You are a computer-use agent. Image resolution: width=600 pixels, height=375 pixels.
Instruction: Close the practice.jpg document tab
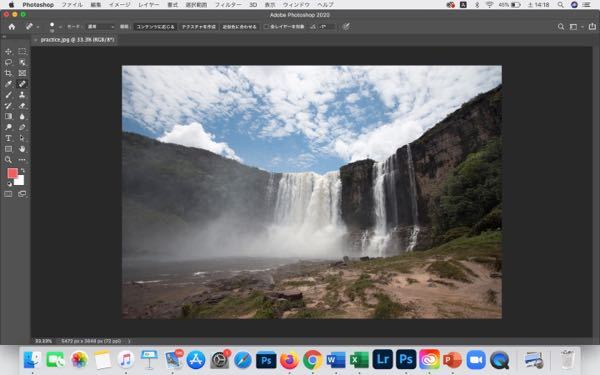click(36, 40)
